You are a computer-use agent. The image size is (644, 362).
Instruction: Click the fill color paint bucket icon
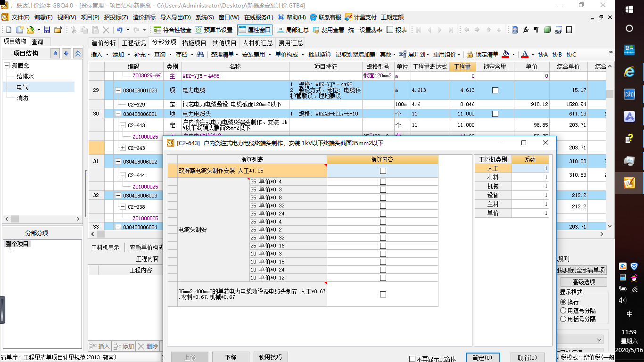(506, 54)
